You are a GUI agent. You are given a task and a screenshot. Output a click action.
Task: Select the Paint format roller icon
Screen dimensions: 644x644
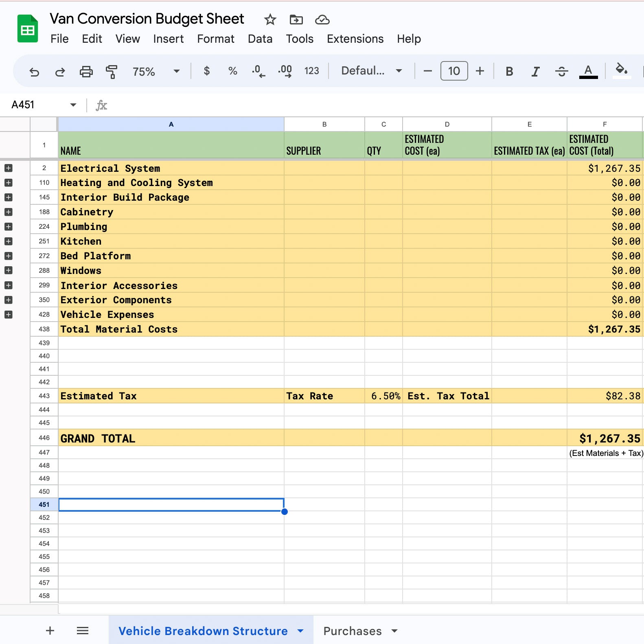(111, 72)
